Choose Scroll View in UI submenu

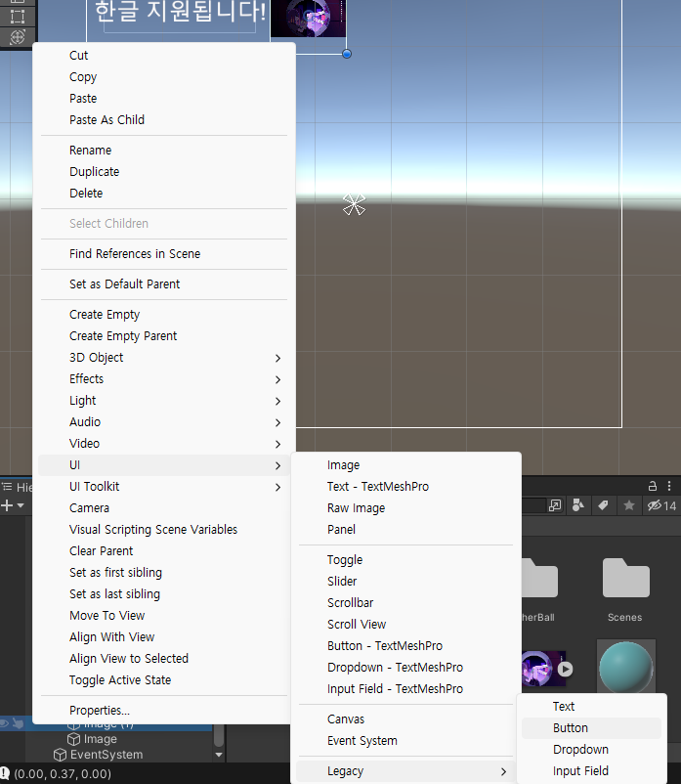click(405, 625)
